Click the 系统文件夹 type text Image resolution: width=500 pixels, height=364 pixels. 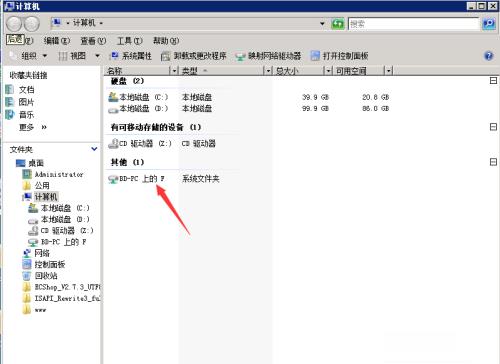(201, 179)
